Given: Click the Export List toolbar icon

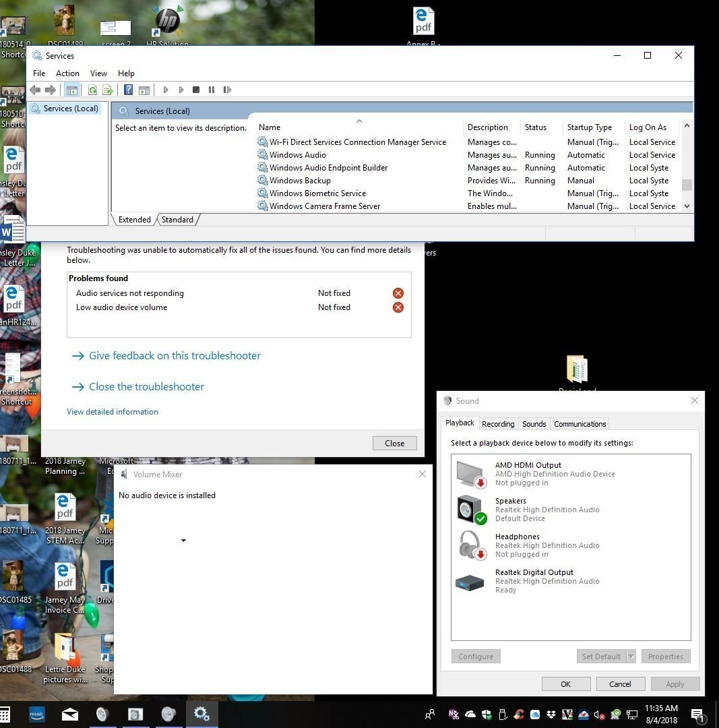Looking at the screenshot, I should 108,90.
